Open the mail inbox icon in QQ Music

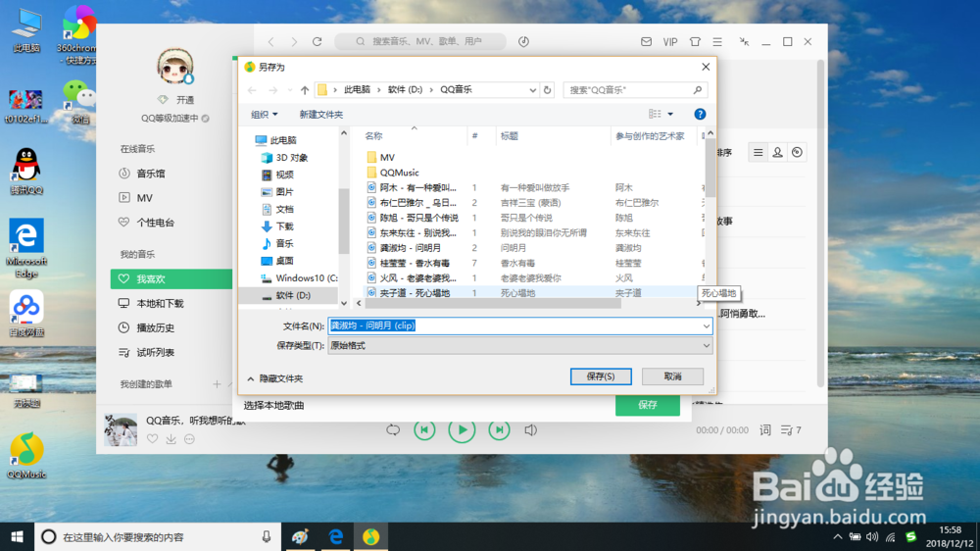coord(646,41)
